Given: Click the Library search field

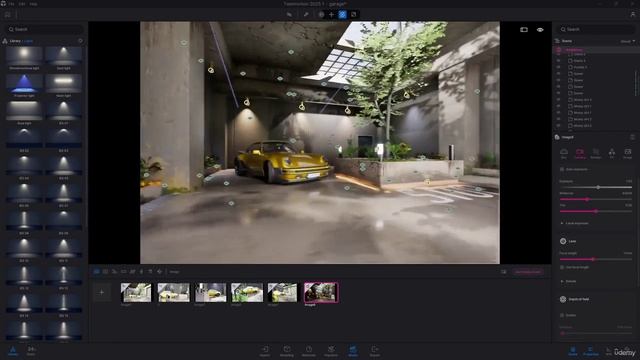Looking at the screenshot, I should pos(44,29).
